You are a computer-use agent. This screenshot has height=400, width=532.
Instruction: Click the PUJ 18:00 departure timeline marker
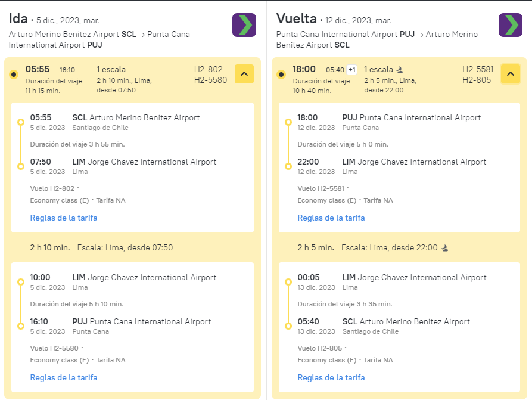pyautogui.click(x=288, y=122)
